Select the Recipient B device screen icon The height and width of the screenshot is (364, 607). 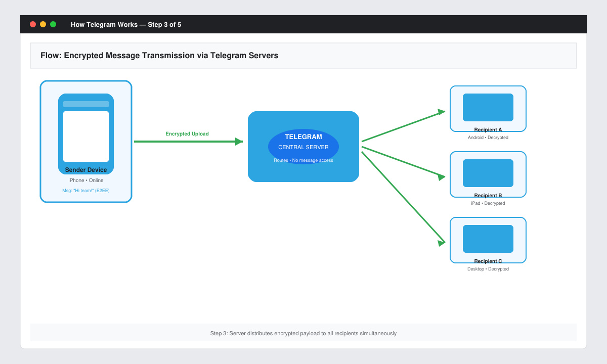[x=488, y=173]
